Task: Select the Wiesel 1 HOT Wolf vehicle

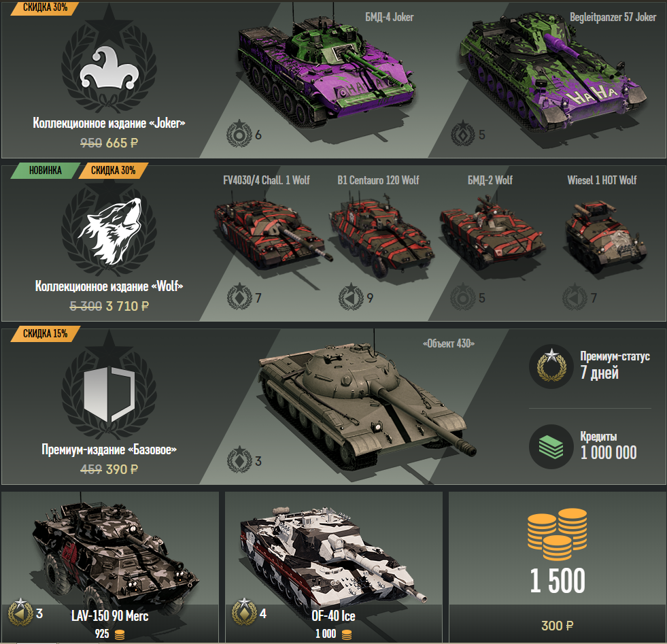Action: point(604,237)
